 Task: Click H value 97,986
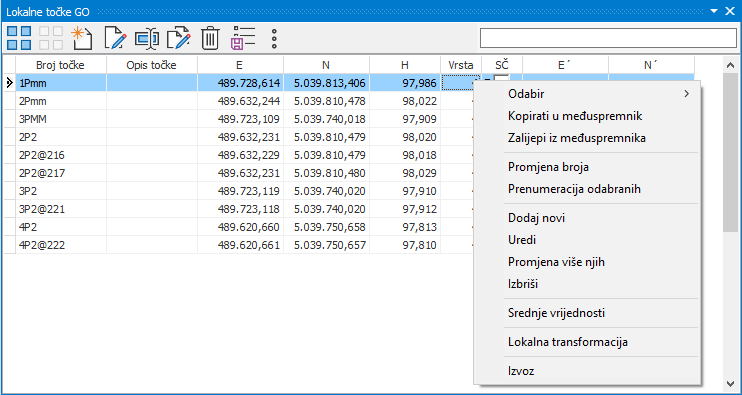pos(419,84)
